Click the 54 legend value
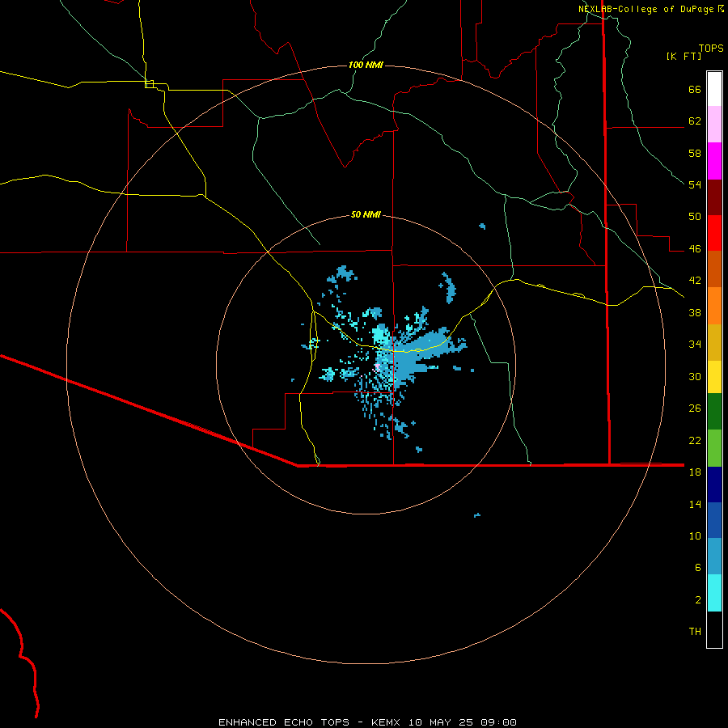The height and width of the screenshot is (728, 728). [695, 184]
